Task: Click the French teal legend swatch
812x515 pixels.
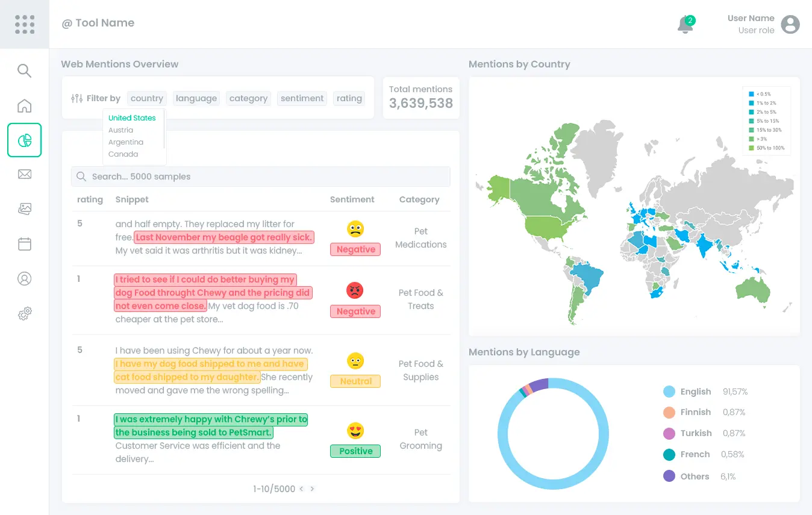Action: 669,455
